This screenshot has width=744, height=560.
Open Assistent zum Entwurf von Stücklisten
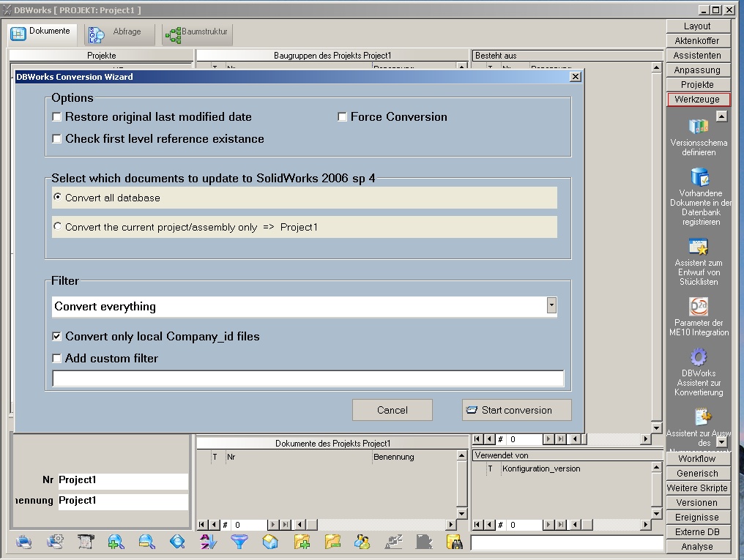point(699,247)
